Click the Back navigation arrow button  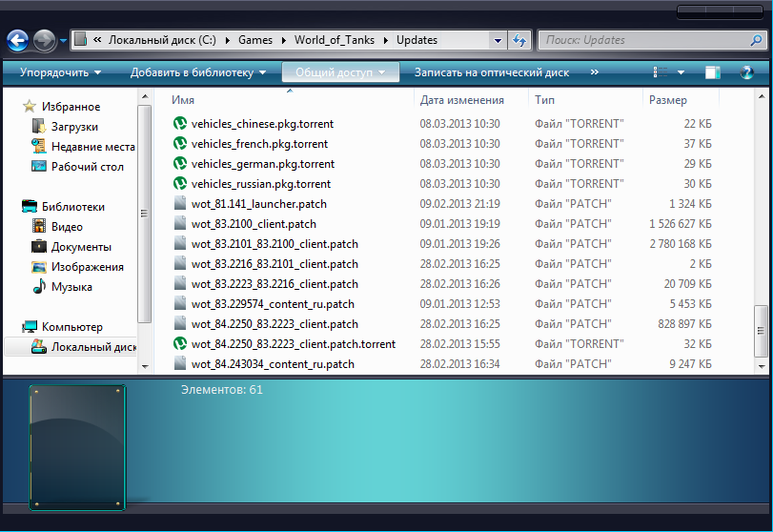18,41
